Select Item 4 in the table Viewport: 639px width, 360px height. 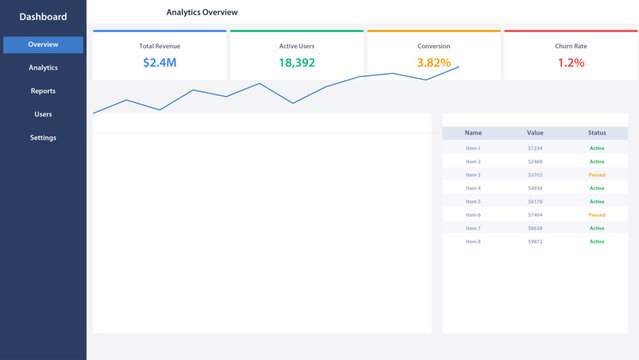coord(473,188)
